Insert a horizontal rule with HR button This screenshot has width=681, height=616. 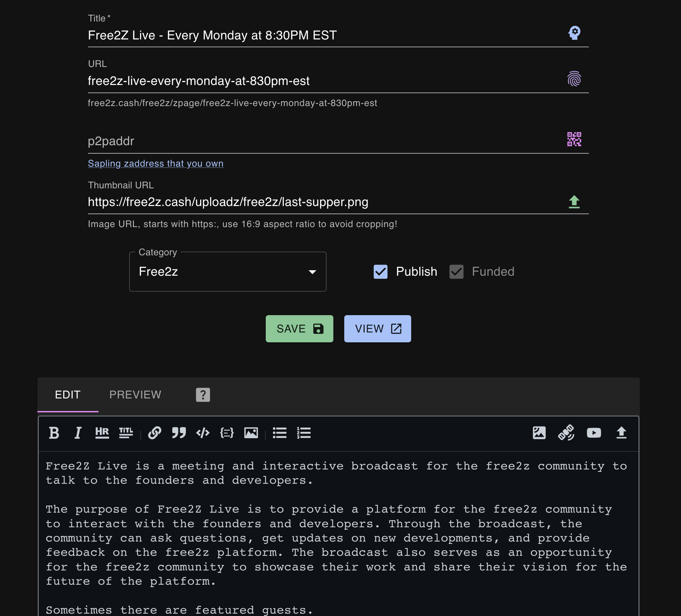102,433
